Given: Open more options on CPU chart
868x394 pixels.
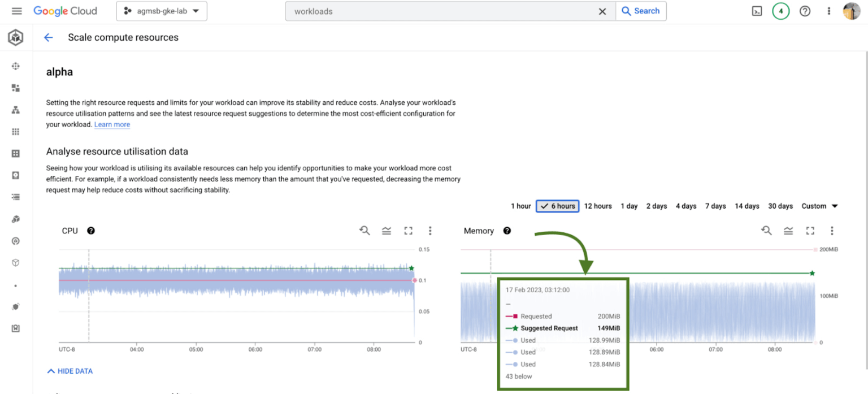Looking at the screenshot, I should 430,231.
